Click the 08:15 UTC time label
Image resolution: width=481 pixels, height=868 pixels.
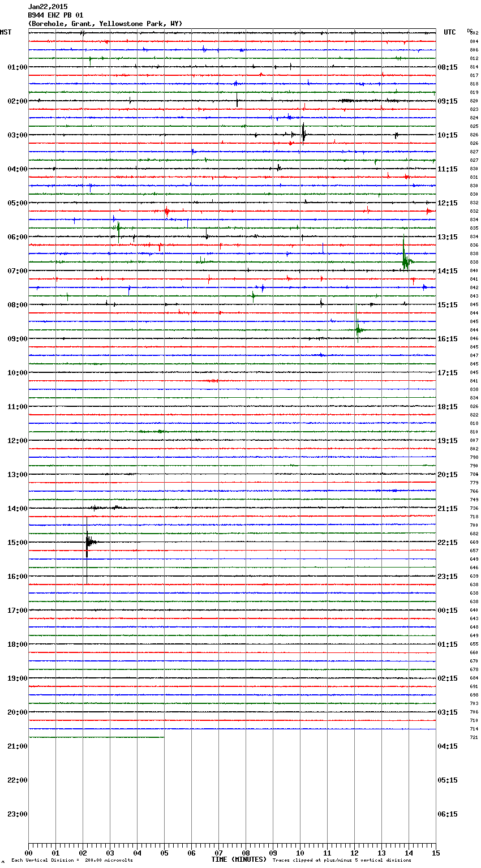pyautogui.click(x=448, y=67)
